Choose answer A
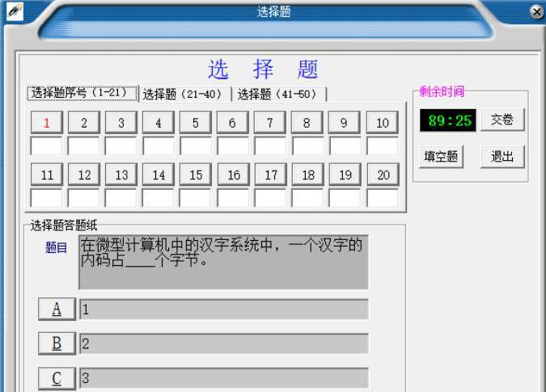Viewport: 546px width, 392px height. (x=57, y=309)
